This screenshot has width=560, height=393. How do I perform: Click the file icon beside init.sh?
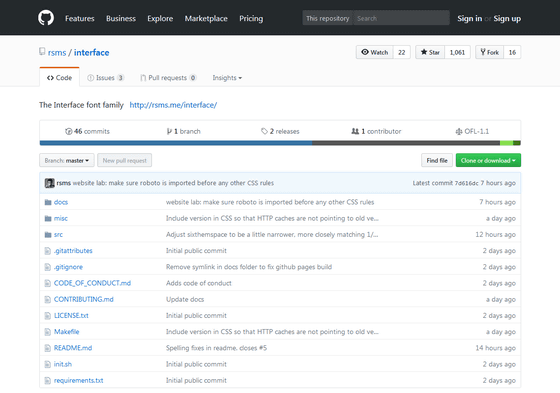tap(48, 364)
